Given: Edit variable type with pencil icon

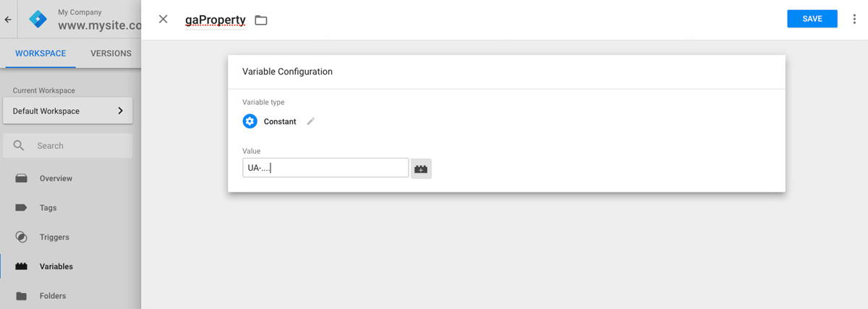Looking at the screenshot, I should tap(311, 122).
